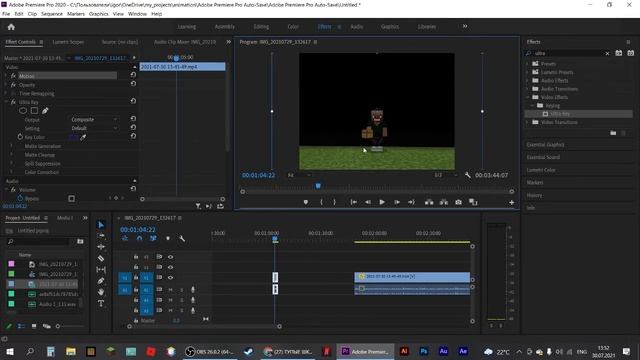Open the History panel
This screenshot has width=640, height=360.
[534, 195]
